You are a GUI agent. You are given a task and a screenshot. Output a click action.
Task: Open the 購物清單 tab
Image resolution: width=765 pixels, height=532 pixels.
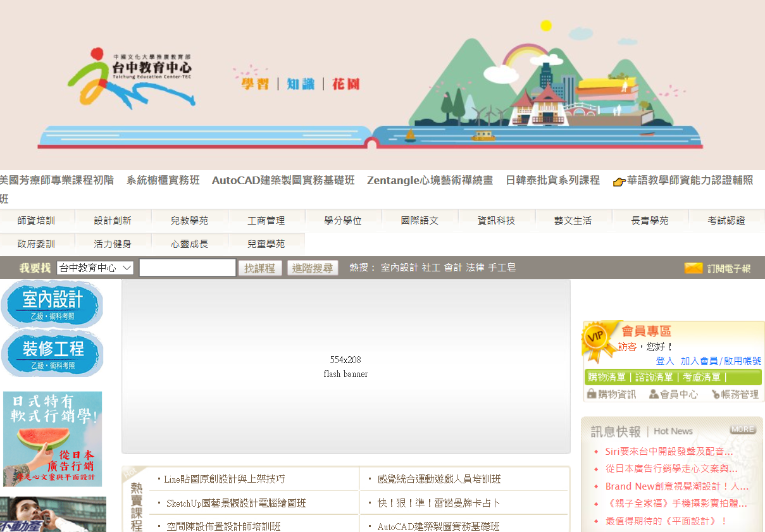[607, 377]
